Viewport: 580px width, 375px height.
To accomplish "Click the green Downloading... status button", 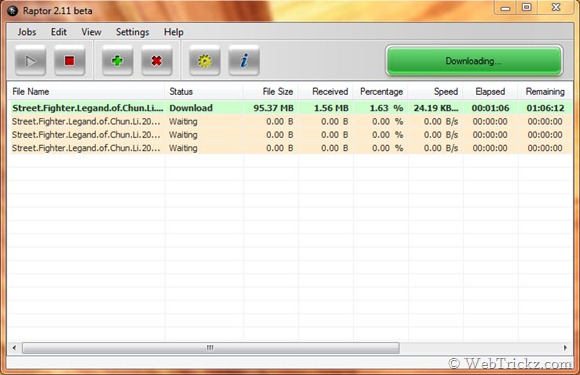I will click(474, 61).
